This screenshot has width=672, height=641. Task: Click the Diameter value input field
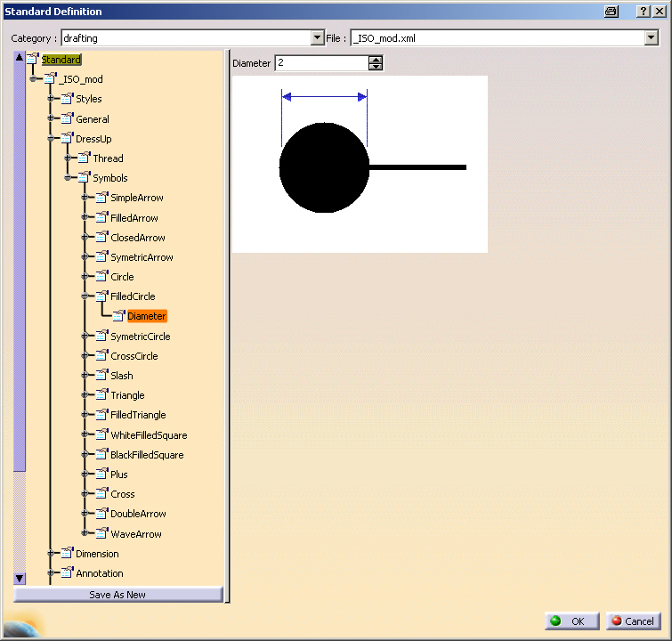tap(321, 63)
